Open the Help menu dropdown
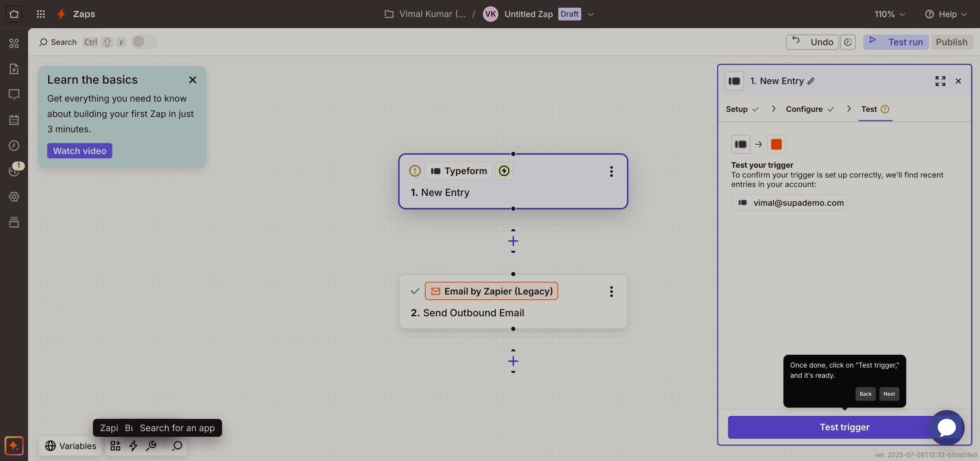The image size is (980, 461). [946, 14]
